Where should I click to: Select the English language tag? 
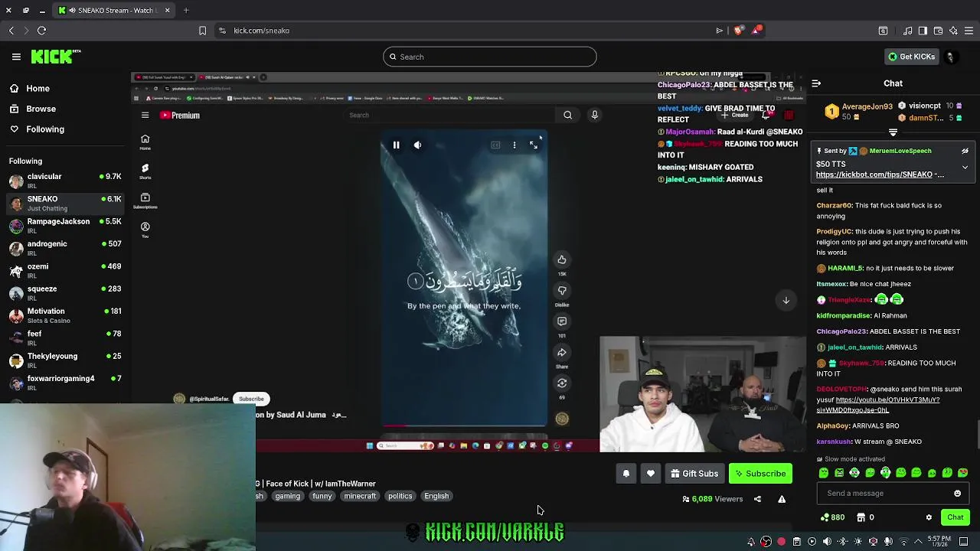(436, 496)
